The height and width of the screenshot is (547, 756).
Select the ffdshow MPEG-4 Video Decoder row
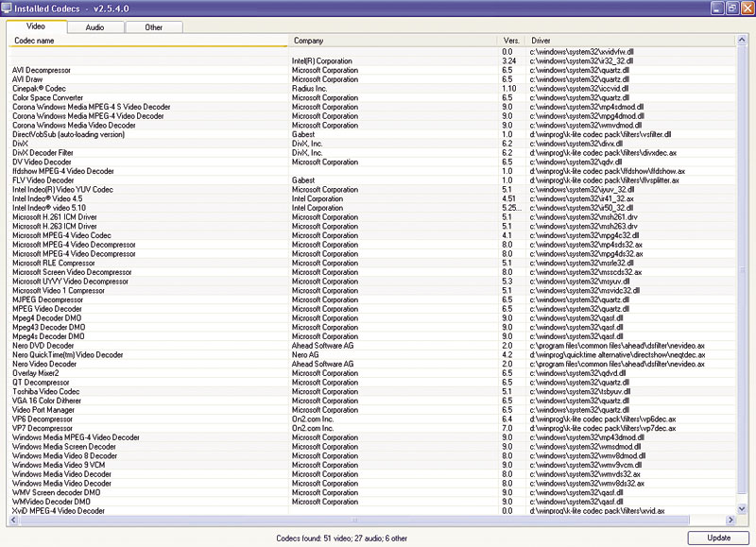coord(372,171)
